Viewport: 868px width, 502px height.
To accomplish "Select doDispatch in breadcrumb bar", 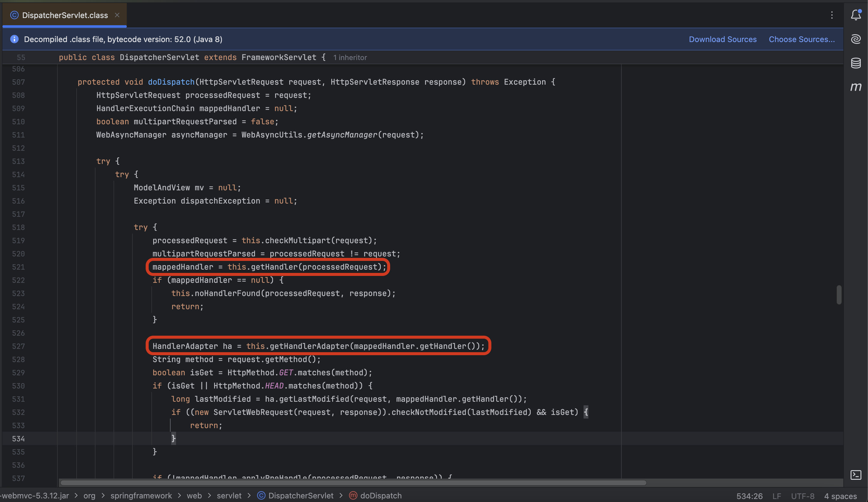I will (x=381, y=495).
